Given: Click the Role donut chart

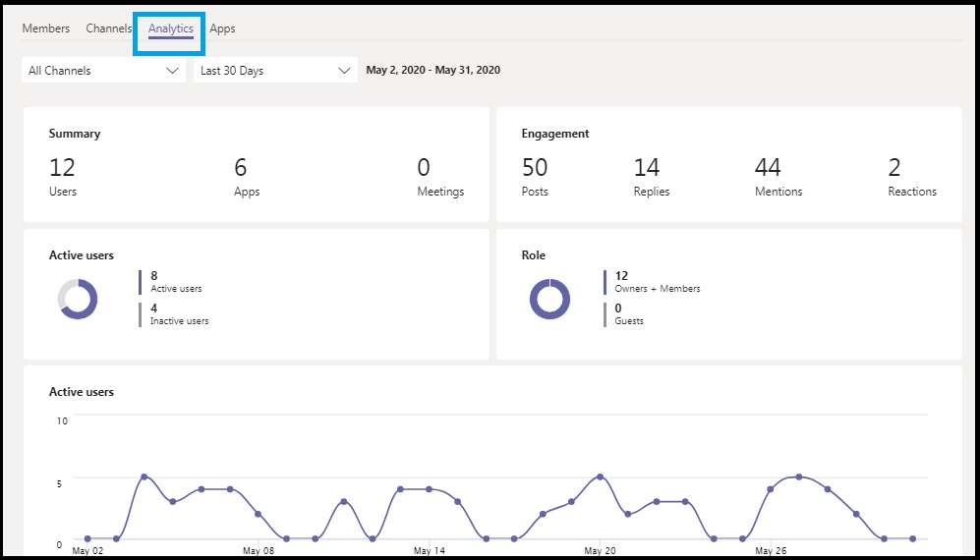Looking at the screenshot, I should coord(550,299).
